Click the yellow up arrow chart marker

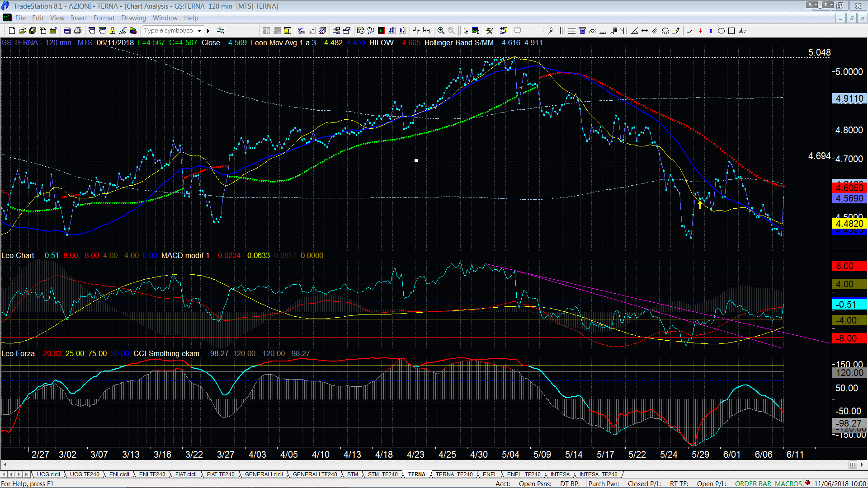pos(700,205)
